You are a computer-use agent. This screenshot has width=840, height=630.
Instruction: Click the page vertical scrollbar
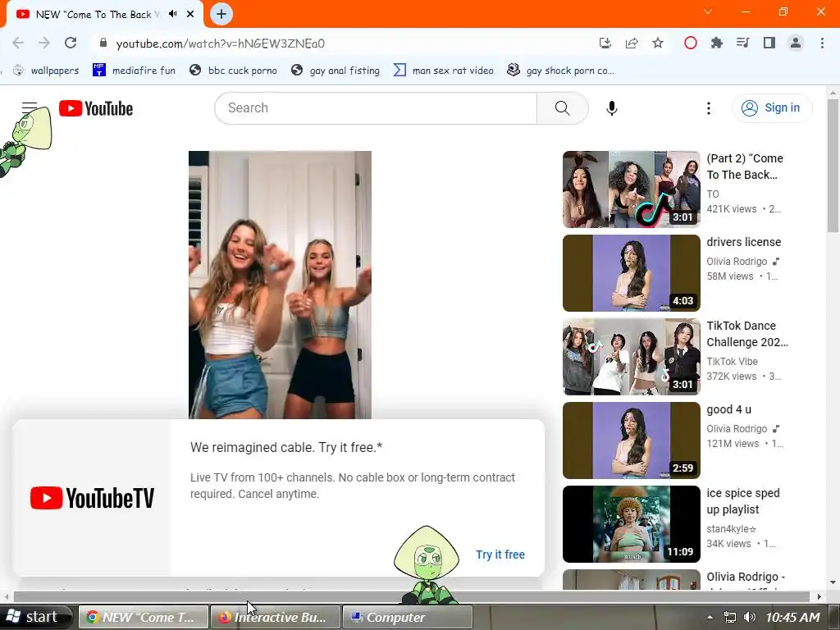point(833,166)
